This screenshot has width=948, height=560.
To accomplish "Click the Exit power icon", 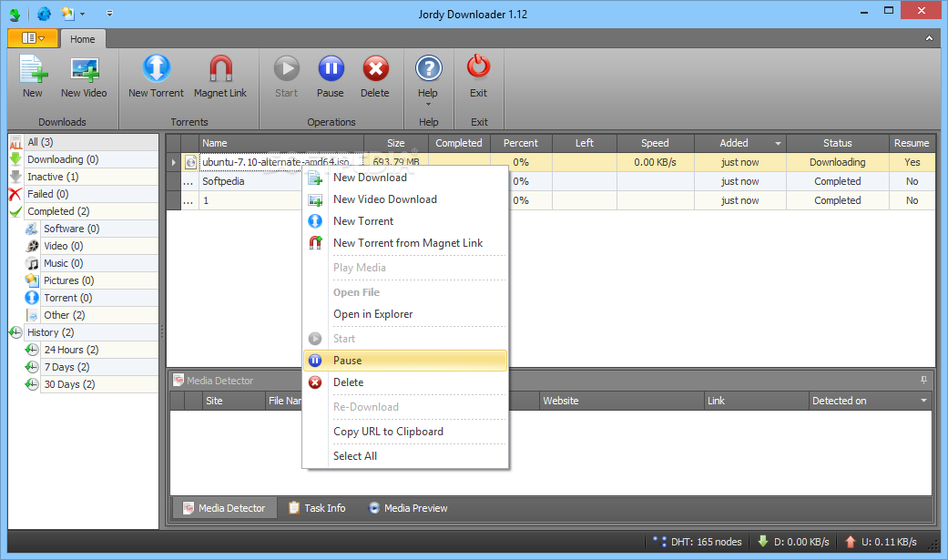I will (478, 67).
